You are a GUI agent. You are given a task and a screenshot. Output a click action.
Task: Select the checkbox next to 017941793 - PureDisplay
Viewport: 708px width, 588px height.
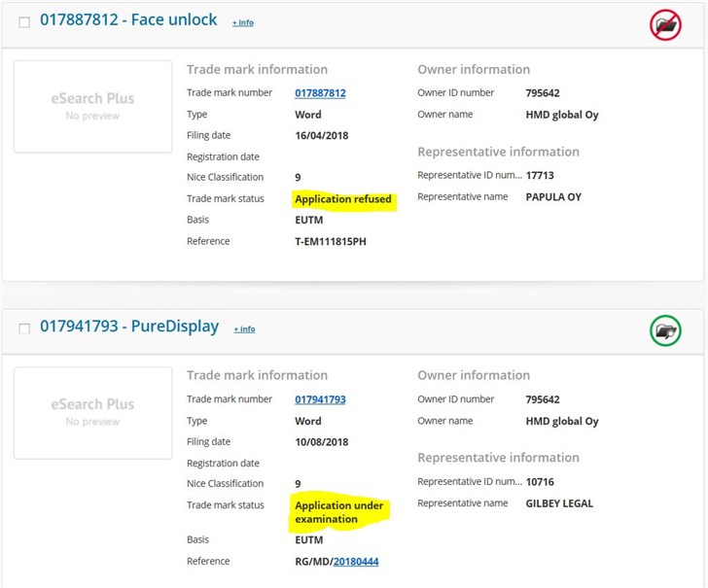point(24,329)
